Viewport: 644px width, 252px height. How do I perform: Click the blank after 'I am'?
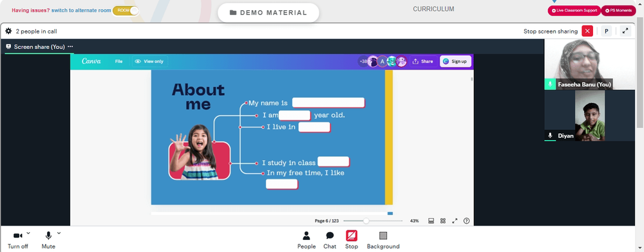pos(294,115)
